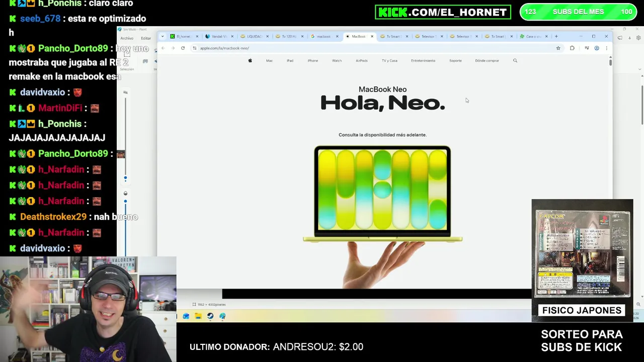Expand the Chrome tab search dropdown
This screenshot has height=362, width=644.
tap(162, 36)
